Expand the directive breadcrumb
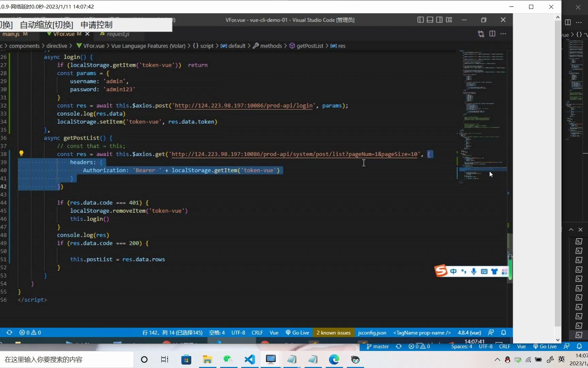Image resolution: width=588 pixels, height=368 pixels. 57,46
